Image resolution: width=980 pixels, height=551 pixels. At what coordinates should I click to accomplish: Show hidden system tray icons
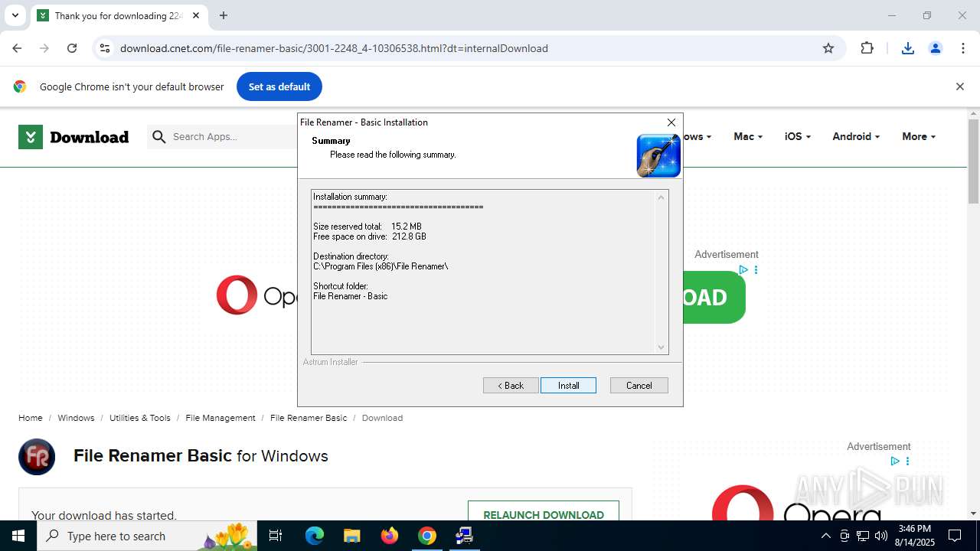[x=825, y=536]
